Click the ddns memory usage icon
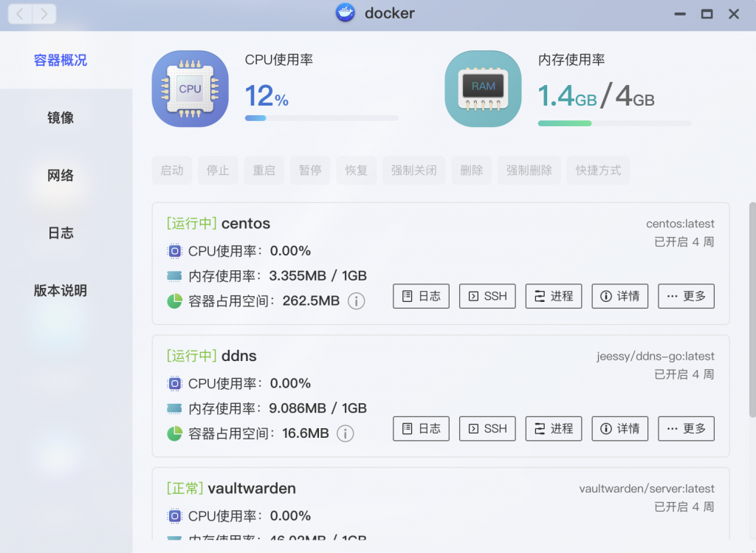 [174, 408]
